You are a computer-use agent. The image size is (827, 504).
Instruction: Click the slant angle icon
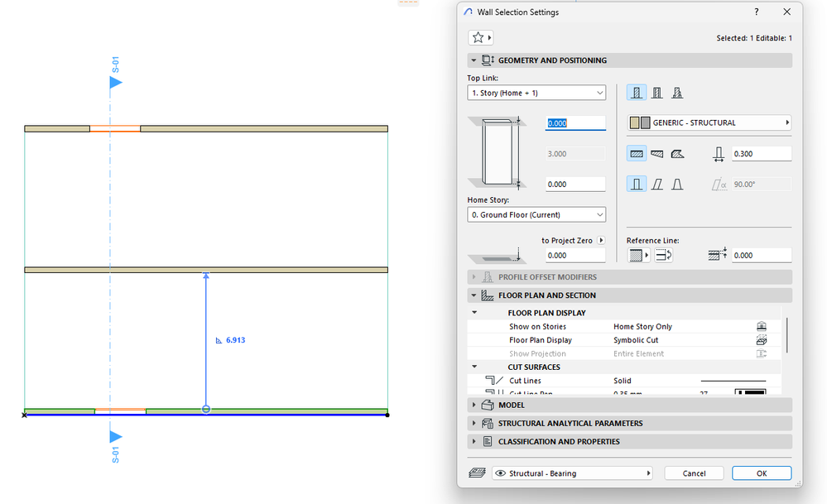point(719,185)
